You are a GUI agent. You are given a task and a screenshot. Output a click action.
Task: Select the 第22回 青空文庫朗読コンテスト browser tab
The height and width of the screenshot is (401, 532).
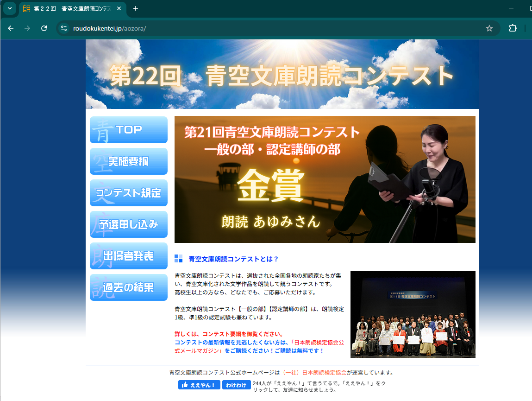[x=72, y=9]
